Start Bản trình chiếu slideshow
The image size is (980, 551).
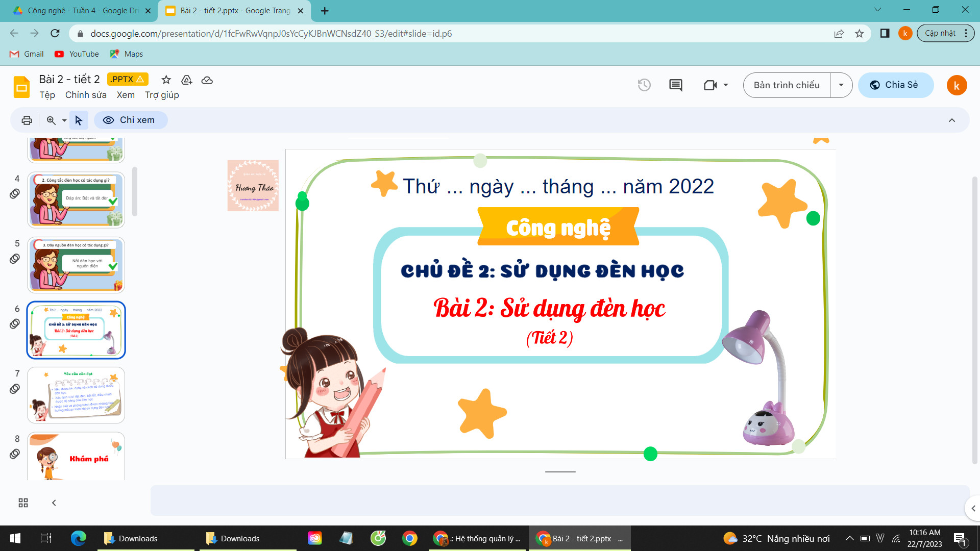pos(786,85)
